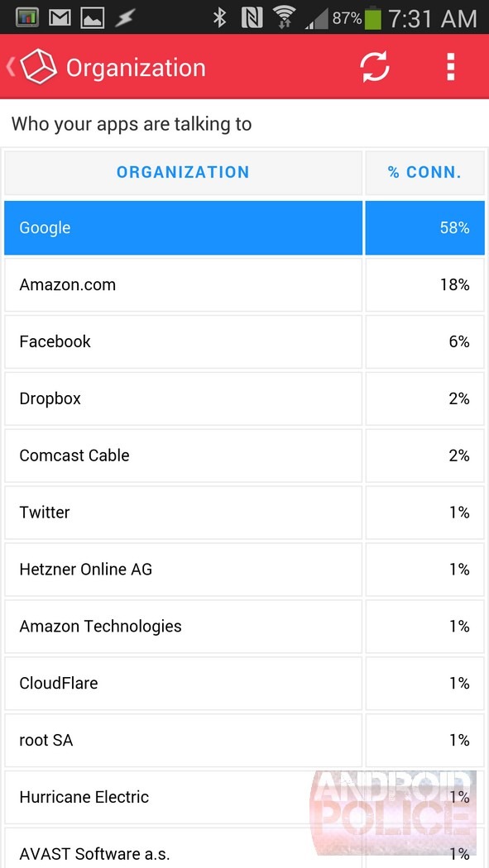The image size is (489, 868).
Task: Open the Facebook organization entry
Action: 244,341
